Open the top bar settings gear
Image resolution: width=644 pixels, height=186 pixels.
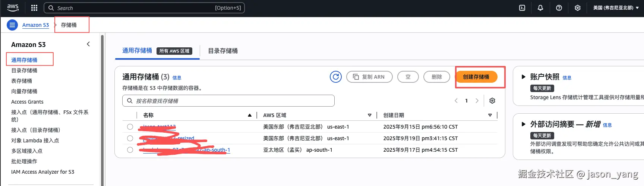[x=578, y=8]
